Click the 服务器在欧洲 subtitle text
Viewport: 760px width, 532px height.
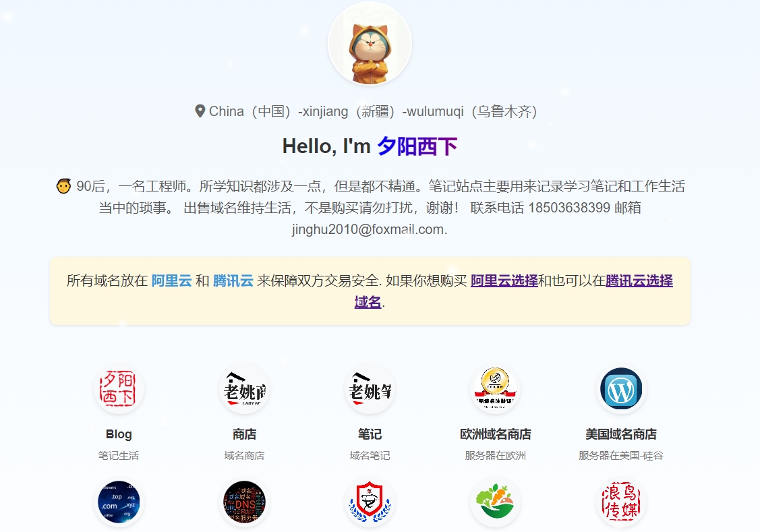coord(495,456)
